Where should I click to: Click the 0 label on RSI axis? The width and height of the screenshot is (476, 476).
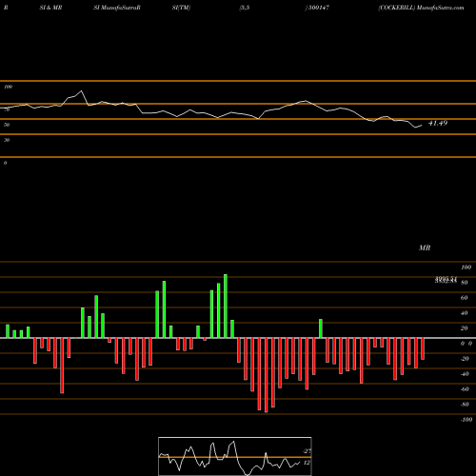click(5, 163)
